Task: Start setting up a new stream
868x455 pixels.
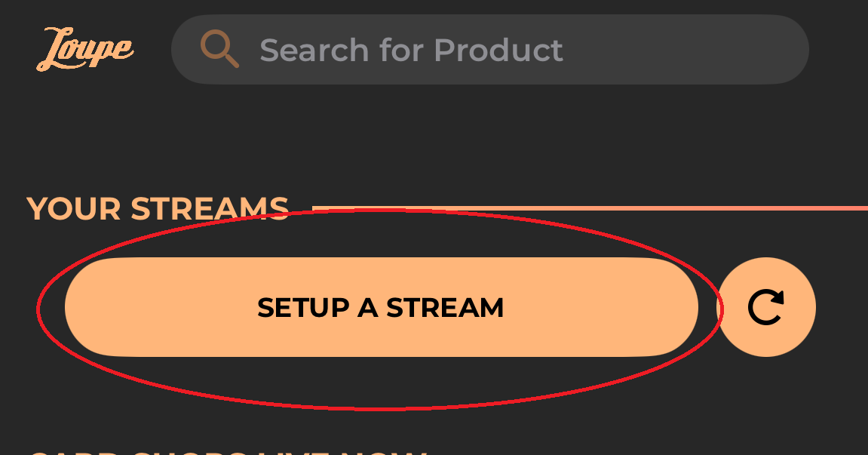Action: coord(381,307)
